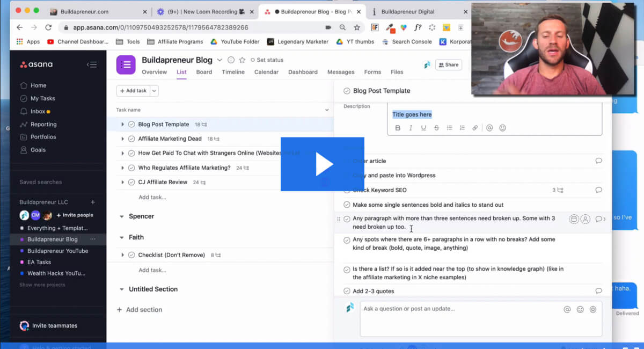Insert a link with the link icon
The image size is (644, 349).
[475, 128]
